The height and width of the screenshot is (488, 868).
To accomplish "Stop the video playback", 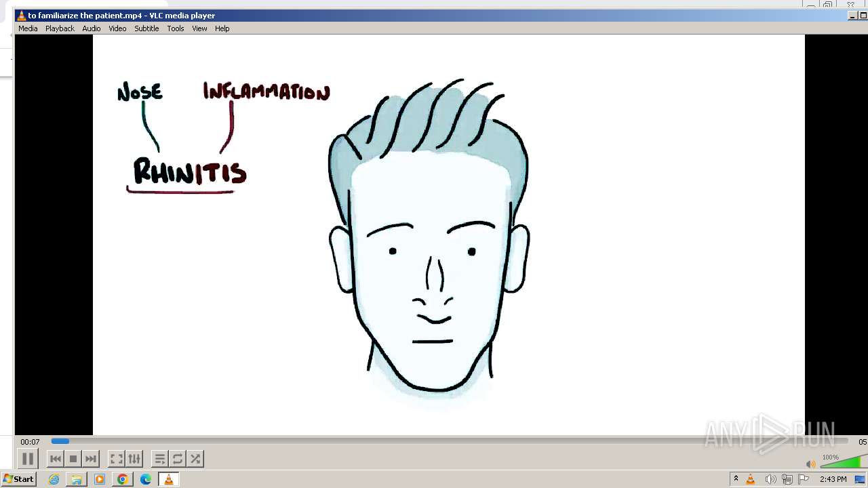I will point(73,459).
